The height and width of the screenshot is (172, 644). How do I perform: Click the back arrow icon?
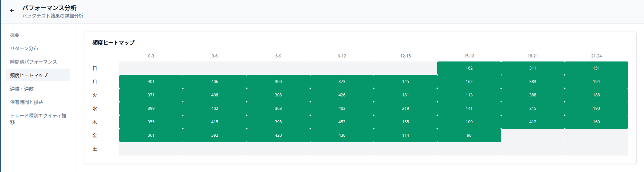(12, 10)
